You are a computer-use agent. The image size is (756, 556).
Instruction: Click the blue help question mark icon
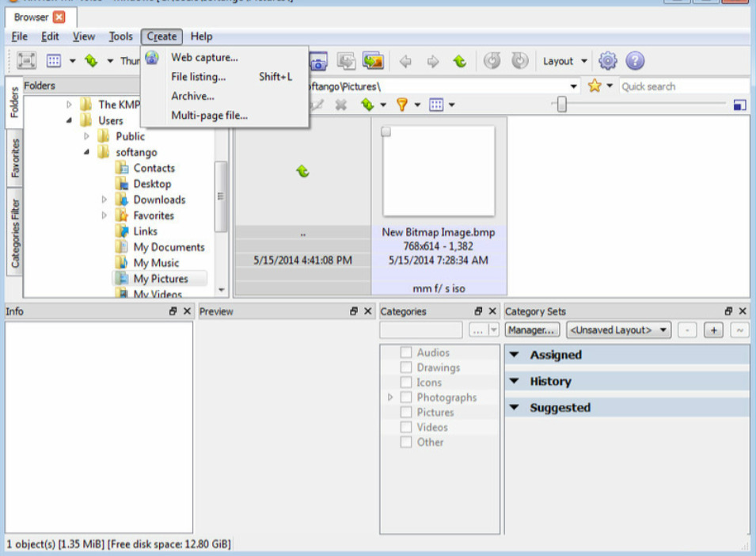(635, 61)
